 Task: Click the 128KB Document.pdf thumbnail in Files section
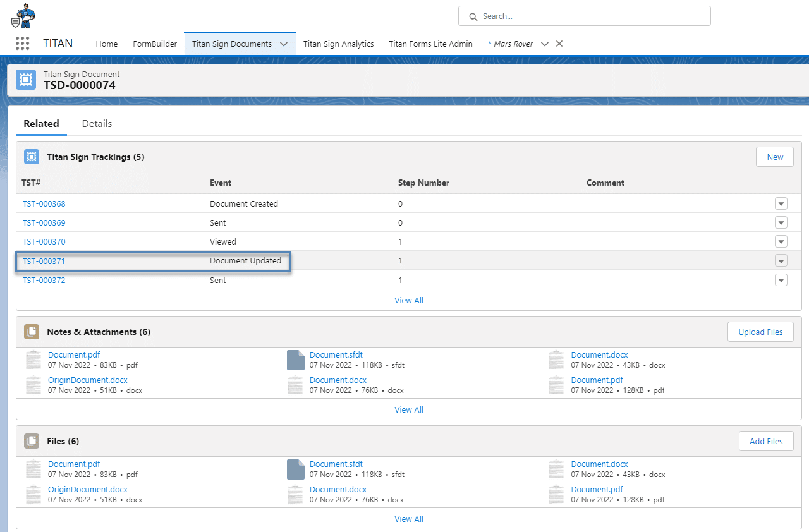pos(556,495)
